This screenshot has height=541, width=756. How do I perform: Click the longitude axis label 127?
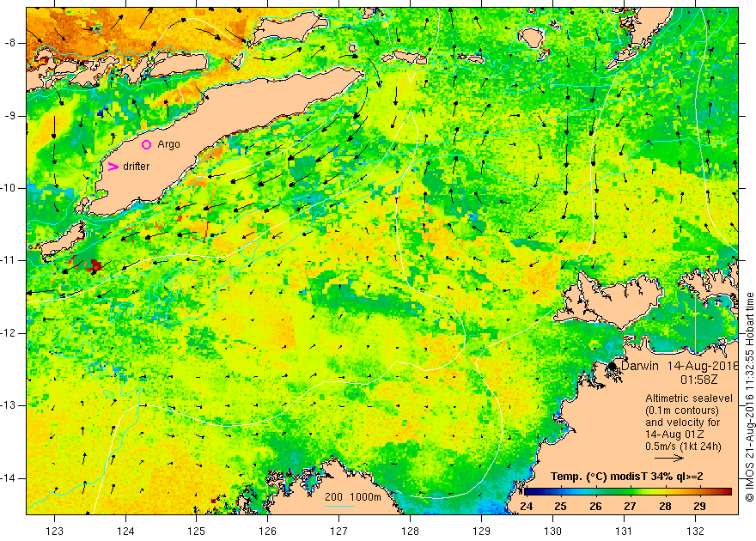pyautogui.click(x=339, y=531)
